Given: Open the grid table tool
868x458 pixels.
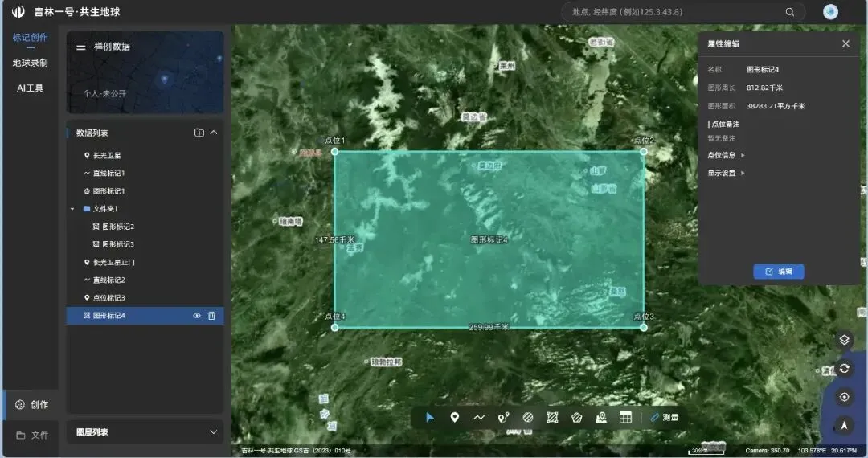Looking at the screenshot, I should click(625, 418).
